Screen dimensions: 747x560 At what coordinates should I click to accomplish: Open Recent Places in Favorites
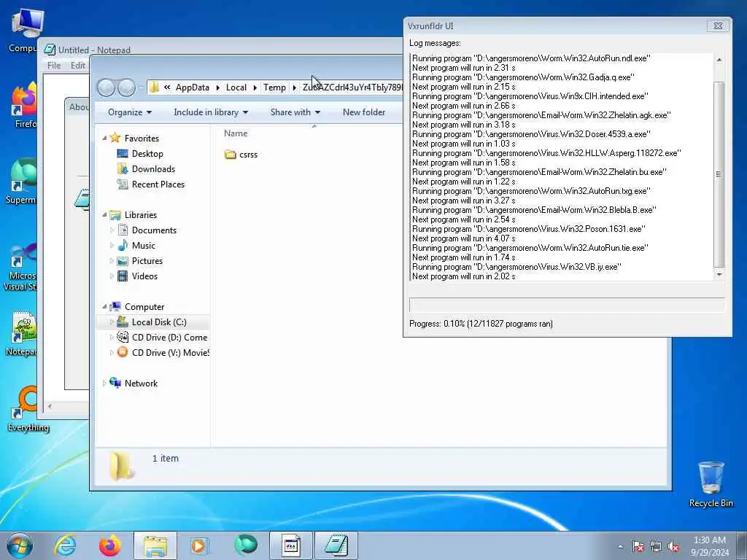pos(158,184)
